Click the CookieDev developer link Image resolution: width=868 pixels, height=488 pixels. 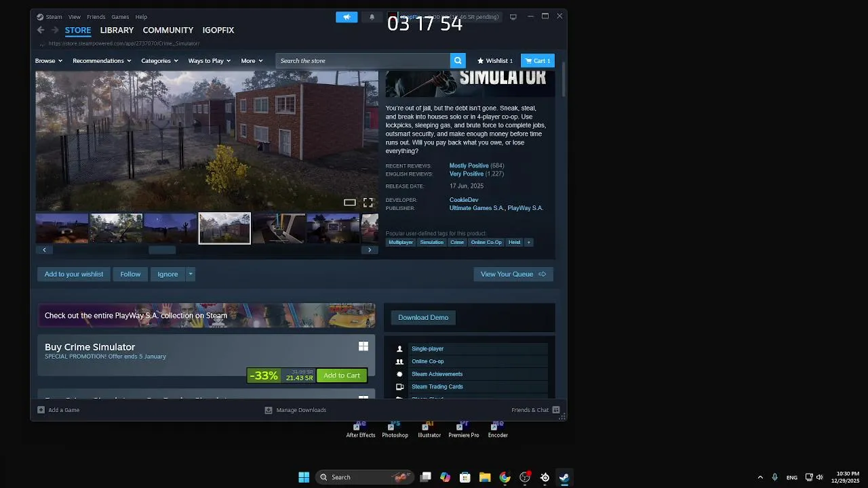[464, 200]
